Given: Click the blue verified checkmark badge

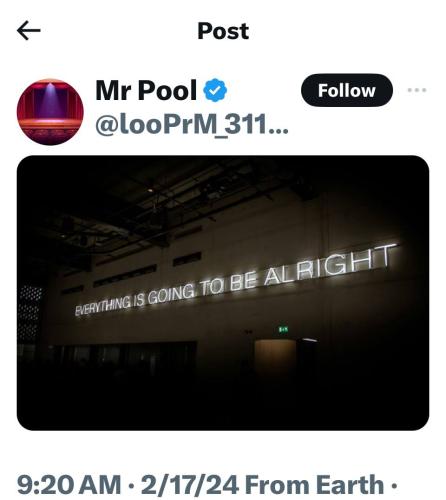Looking at the screenshot, I should pos(215,90).
